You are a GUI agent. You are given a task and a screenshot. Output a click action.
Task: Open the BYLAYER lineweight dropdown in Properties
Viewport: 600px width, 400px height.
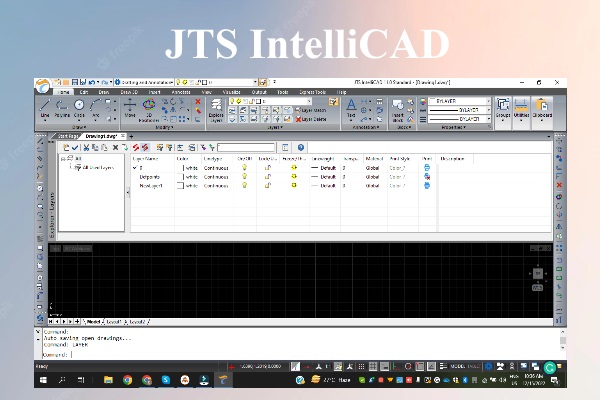click(x=488, y=119)
